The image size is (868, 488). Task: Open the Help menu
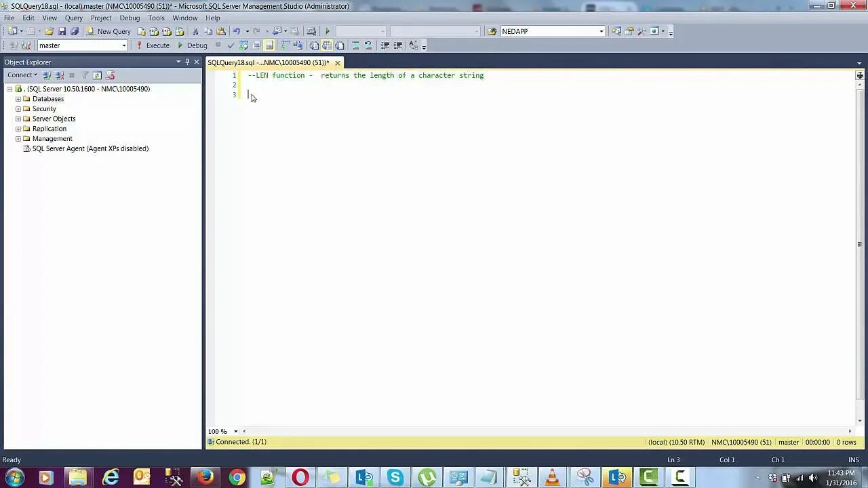click(213, 18)
